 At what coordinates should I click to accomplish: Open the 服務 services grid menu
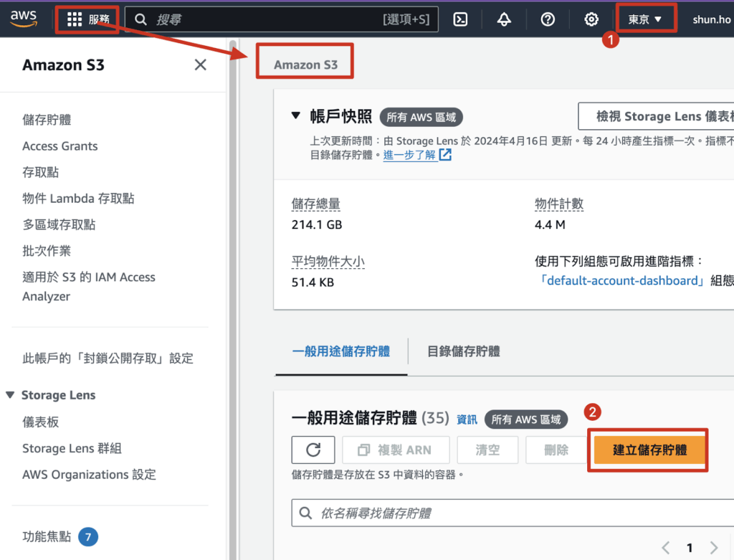click(x=88, y=19)
